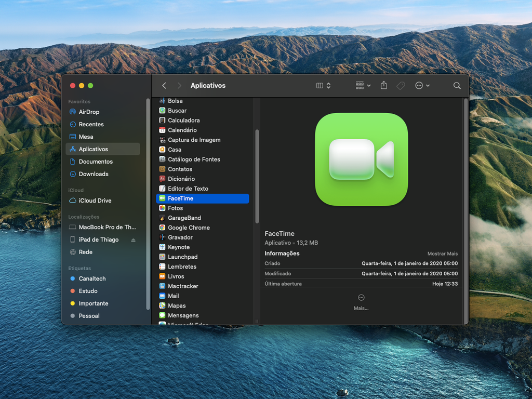Click the tag toolbar icon
The width and height of the screenshot is (532, 399).
pyautogui.click(x=401, y=86)
